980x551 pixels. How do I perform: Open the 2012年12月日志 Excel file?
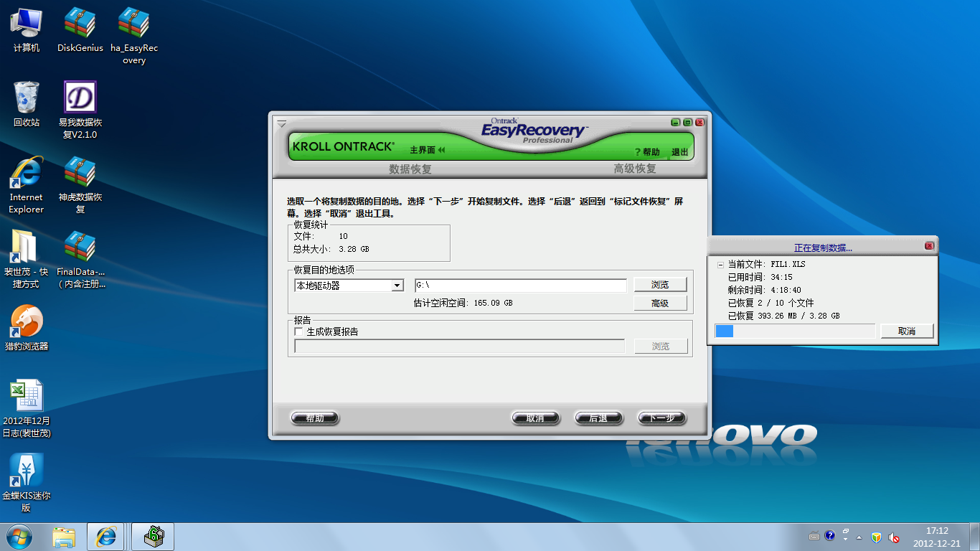pos(27,408)
